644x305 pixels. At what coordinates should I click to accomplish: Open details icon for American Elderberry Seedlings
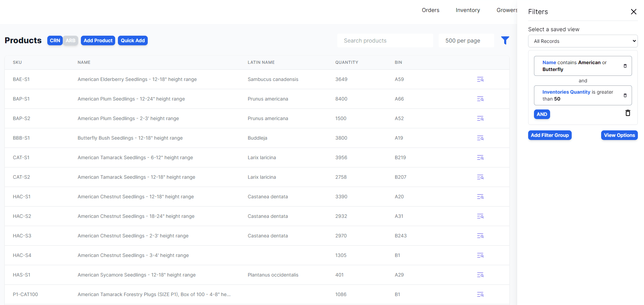pos(480,79)
